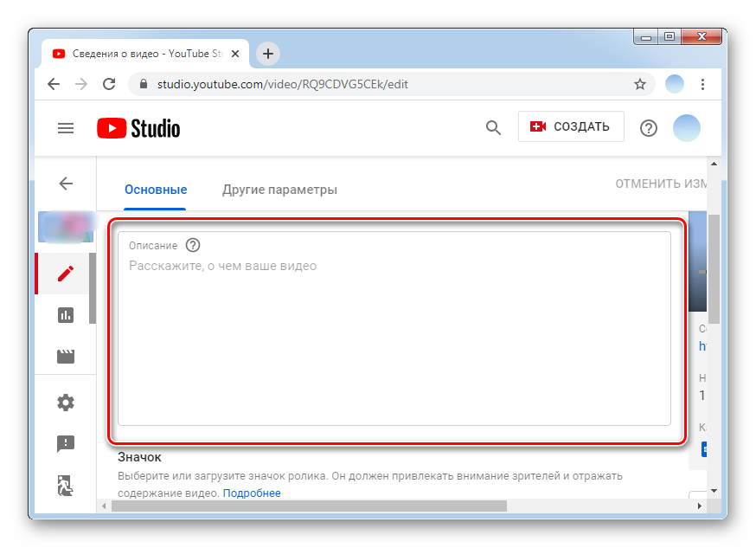Open the help question mark icon in header
Viewport: 756px width, 548px height.
pos(648,128)
